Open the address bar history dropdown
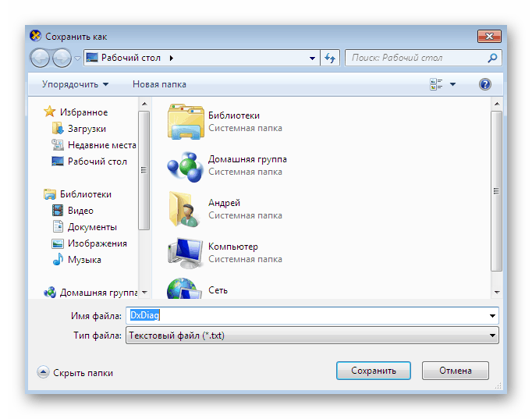532x419 pixels. tap(312, 59)
